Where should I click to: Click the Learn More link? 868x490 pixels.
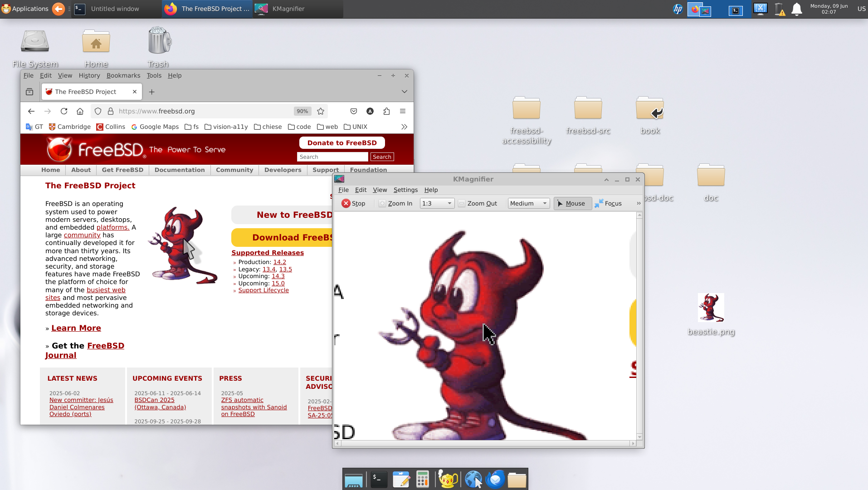[x=76, y=328]
